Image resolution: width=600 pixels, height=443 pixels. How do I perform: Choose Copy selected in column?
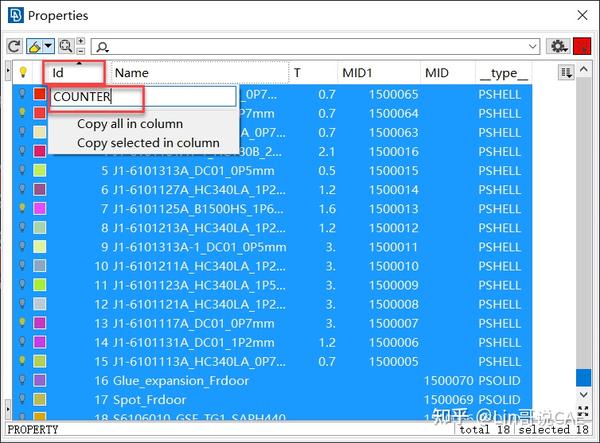(x=148, y=143)
